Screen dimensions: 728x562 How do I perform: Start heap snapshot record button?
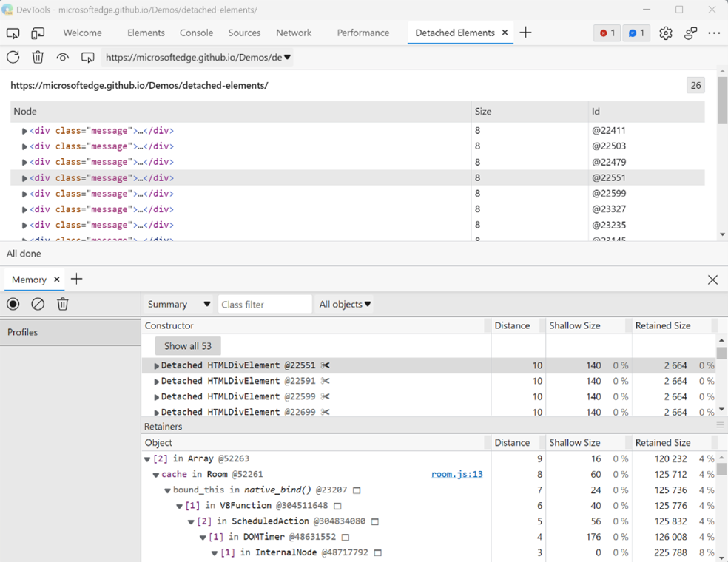tap(13, 304)
